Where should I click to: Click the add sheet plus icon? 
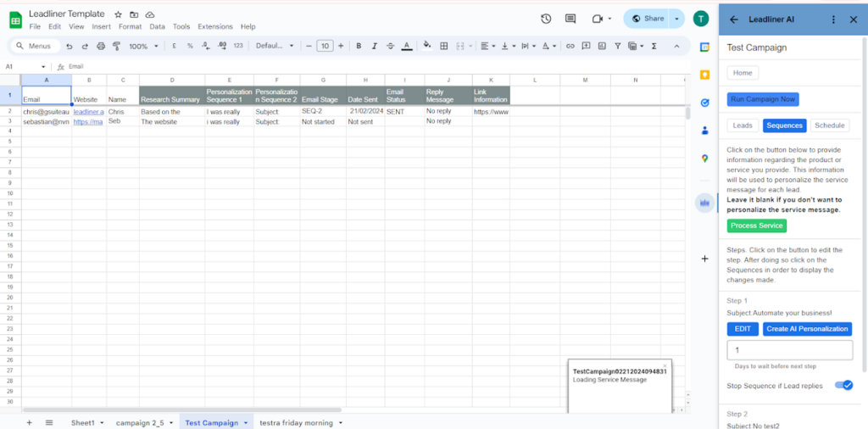point(30,422)
